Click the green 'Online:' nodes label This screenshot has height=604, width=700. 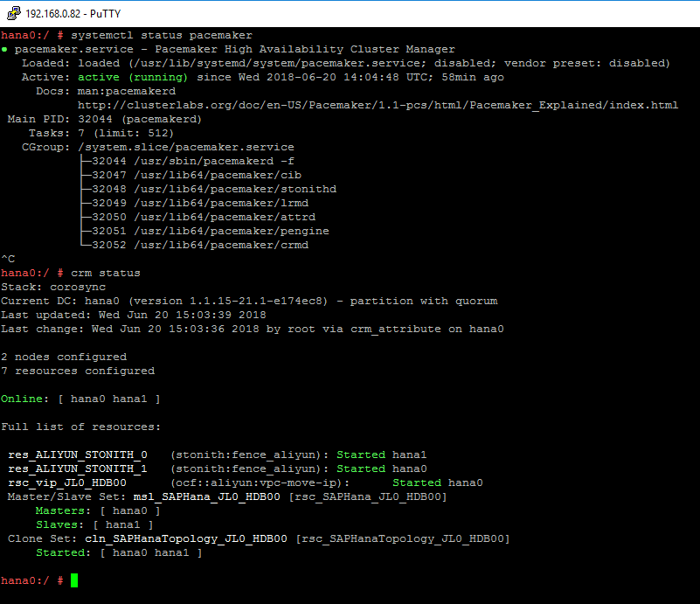click(24, 399)
